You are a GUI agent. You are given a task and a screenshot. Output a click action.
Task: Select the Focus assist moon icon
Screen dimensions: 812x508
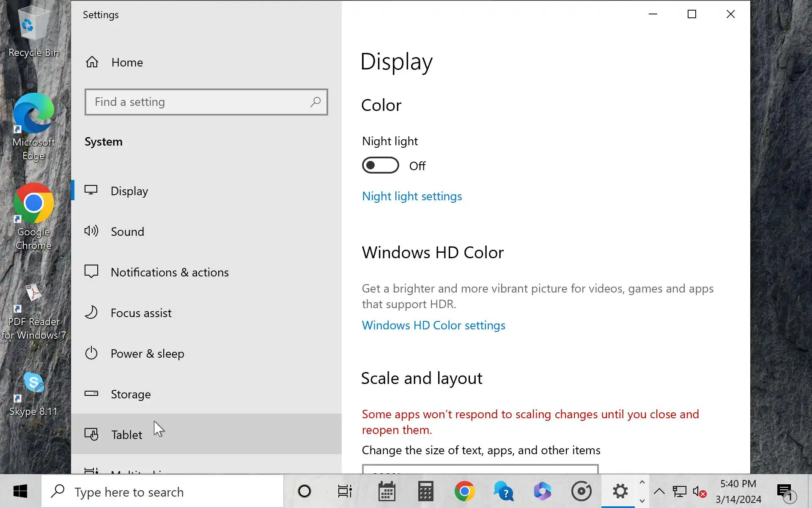(91, 312)
